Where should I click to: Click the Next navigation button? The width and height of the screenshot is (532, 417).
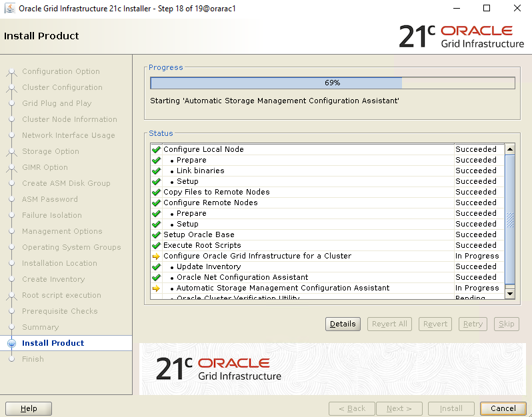click(x=399, y=408)
